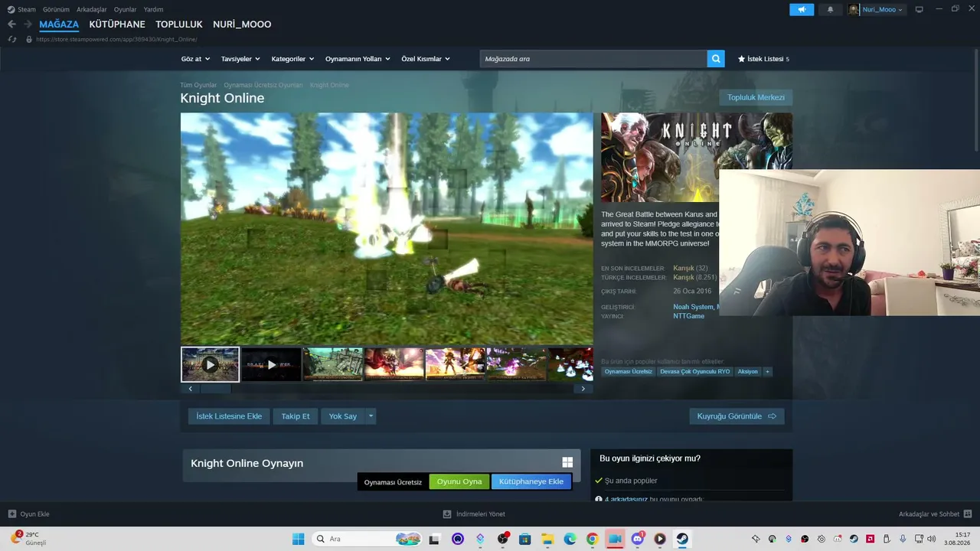Expand the Tavsiyeler dropdown
Viewport: 980px width, 551px height.
tap(240, 59)
